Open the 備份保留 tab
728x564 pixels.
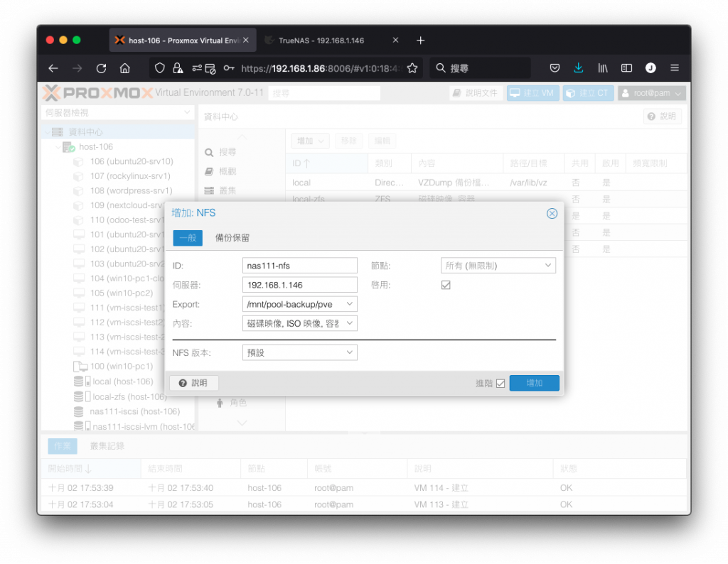[x=232, y=238]
